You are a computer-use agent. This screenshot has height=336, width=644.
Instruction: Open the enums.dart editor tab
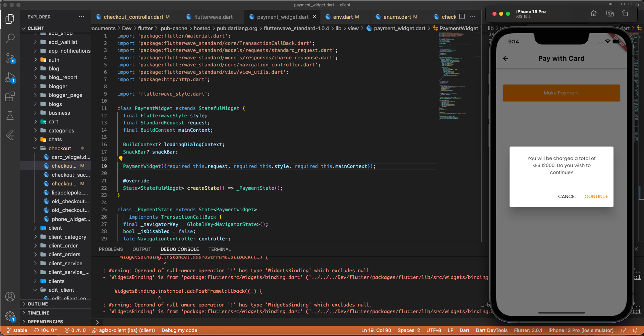tap(399, 16)
